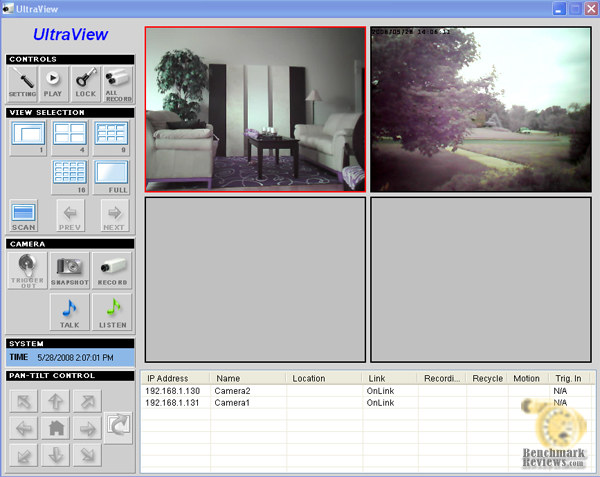The image size is (600, 477).
Task: Toggle Listen audio from camera
Action: [x=111, y=312]
